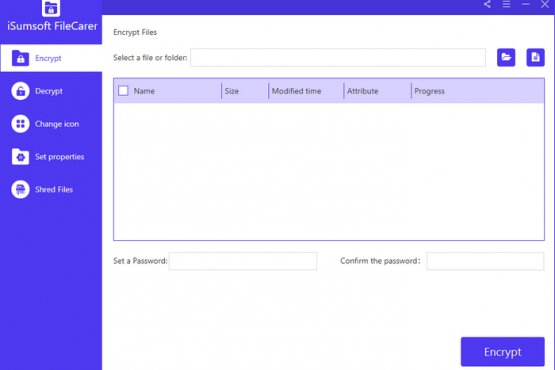Open the Change icon section
This screenshot has height=370, width=555.
(x=51, y=124)
